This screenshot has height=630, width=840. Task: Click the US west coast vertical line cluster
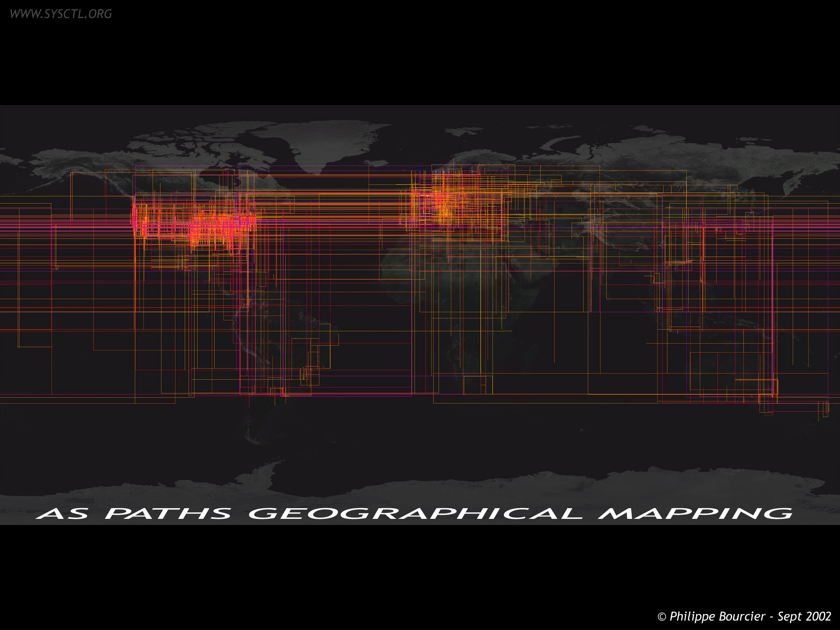pos(135,221)
